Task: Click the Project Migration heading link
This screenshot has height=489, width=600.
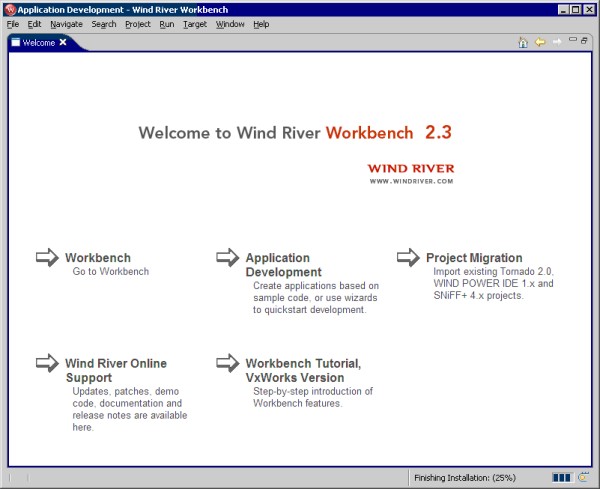Action: pyautogui.click(x=474, y=258)
